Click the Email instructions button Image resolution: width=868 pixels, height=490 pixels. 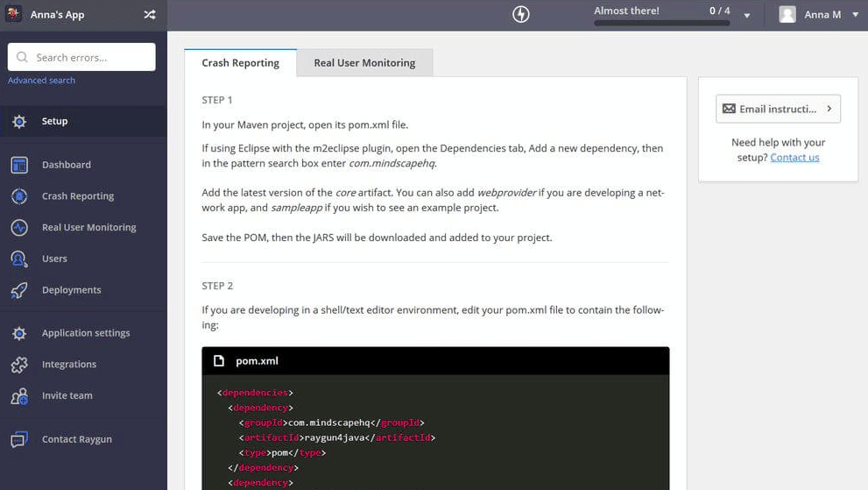click(778, 109)
